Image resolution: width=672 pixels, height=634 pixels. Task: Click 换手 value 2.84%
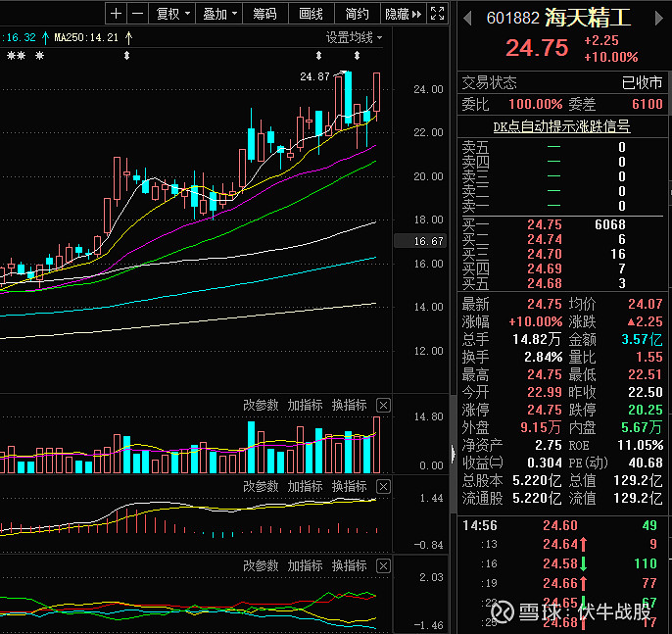tap(543, 357)
